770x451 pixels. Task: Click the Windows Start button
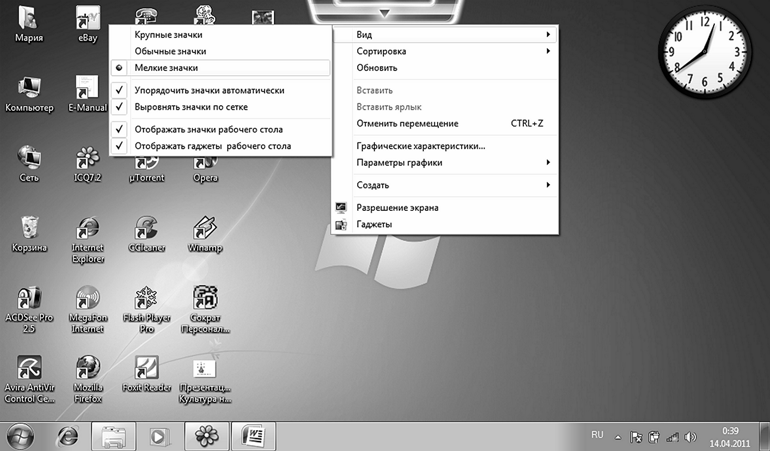click(20, 435)
